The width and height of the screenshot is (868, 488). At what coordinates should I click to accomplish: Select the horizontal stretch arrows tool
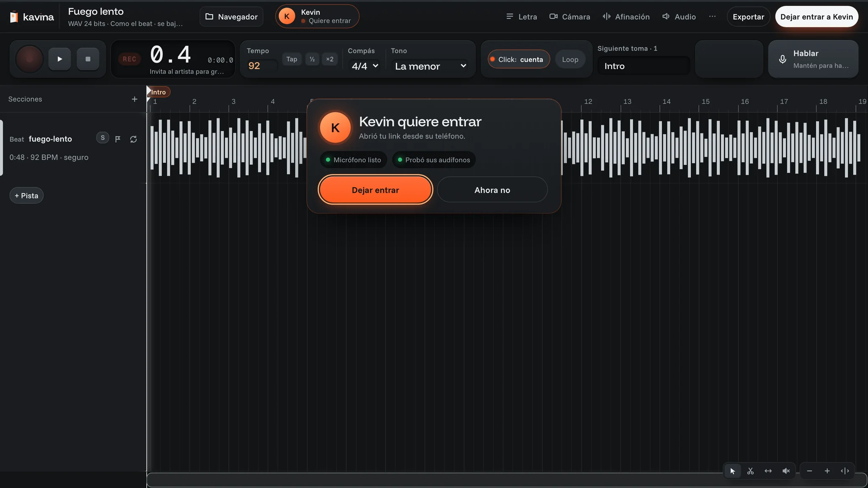[x=768, y=471]
